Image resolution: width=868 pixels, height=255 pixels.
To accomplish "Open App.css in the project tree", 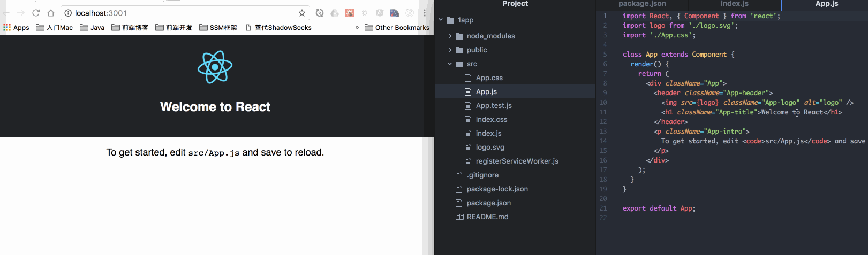I will [x=489, y=78].
